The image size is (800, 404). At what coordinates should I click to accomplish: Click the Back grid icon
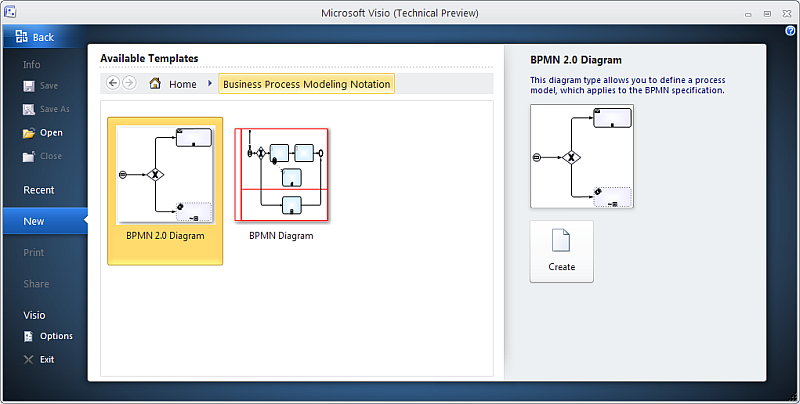tap(21, 36)
